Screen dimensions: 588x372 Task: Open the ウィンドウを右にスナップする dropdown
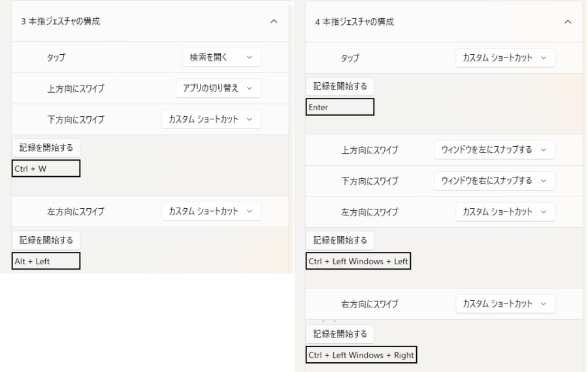click(495, 180)
